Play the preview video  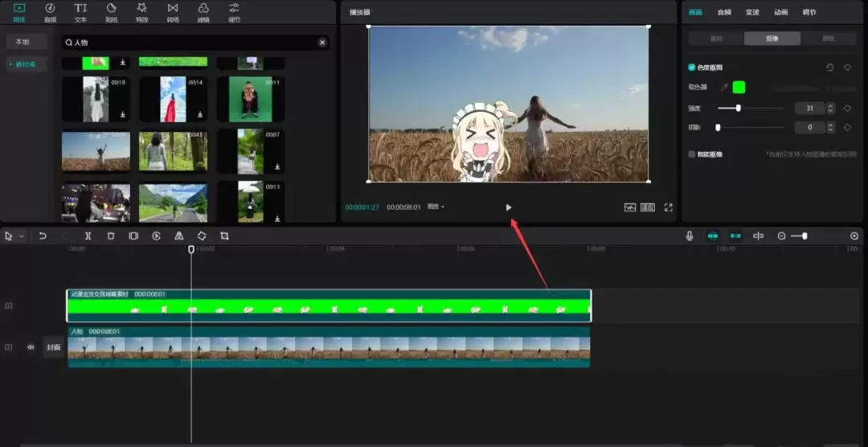(x=508, y=207)
